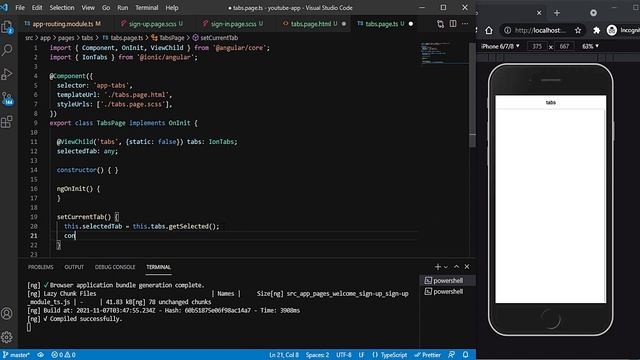
Task: Open the File menu
Action: click(x=20, y=8)
